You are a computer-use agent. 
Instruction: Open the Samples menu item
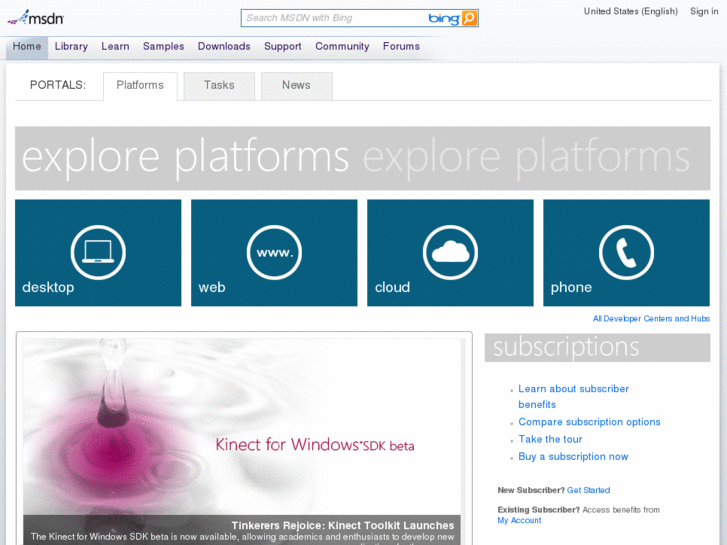click(x=163, y=46)
